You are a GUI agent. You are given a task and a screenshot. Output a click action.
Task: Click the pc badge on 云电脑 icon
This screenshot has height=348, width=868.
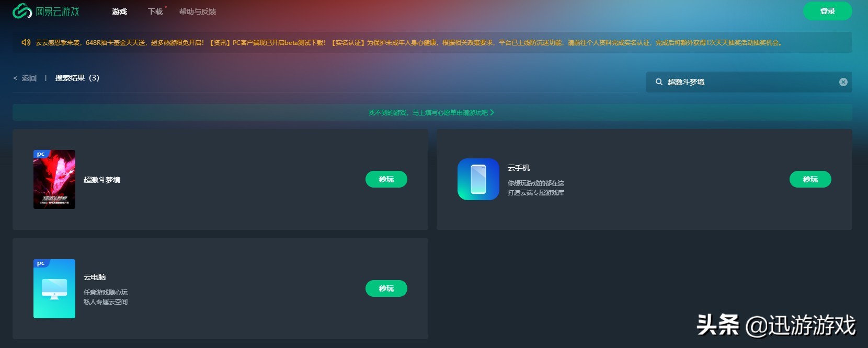[41, 263]
